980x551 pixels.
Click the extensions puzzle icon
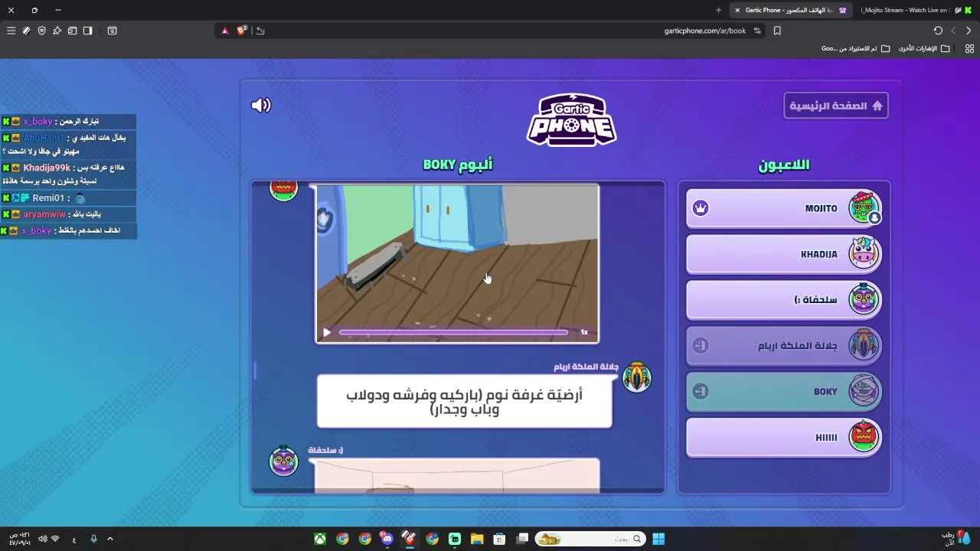(57, 31)
